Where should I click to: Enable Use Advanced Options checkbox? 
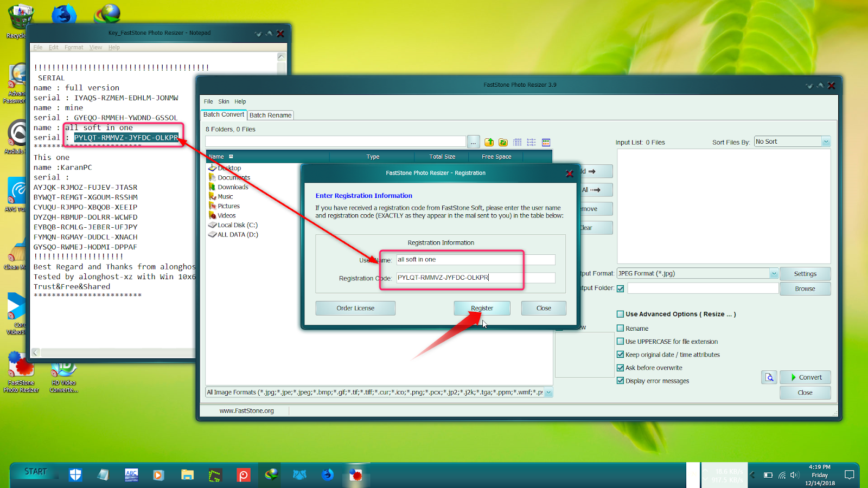coord(620,314)
